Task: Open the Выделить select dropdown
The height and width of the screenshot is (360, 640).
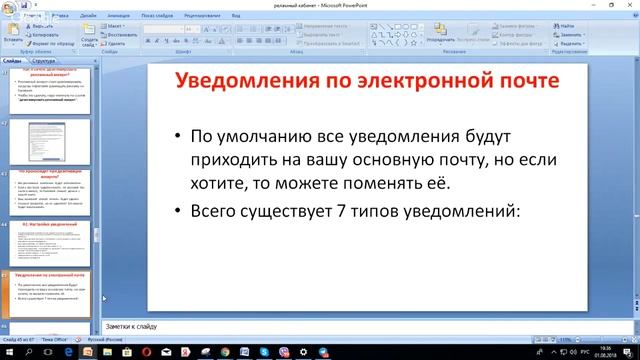Action: 569,43
